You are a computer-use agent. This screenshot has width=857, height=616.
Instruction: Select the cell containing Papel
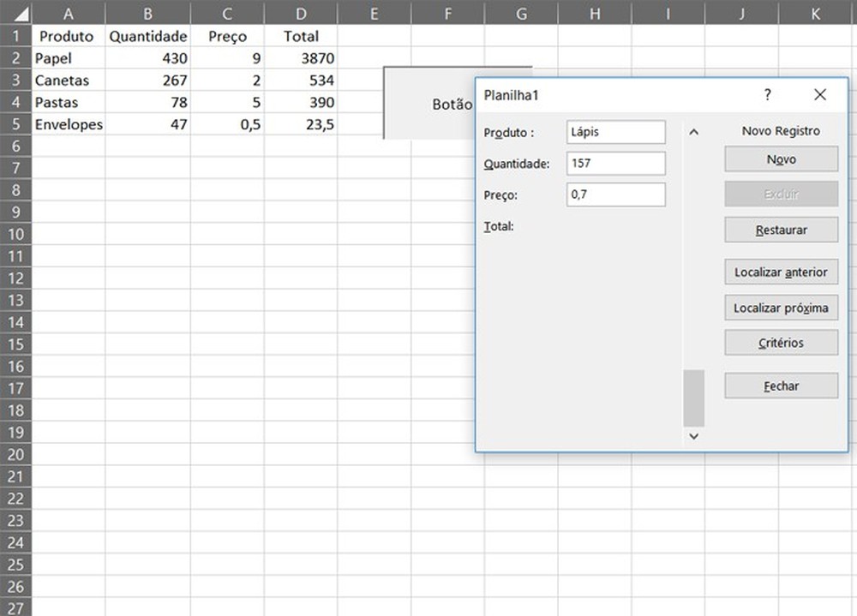(68, 58)
